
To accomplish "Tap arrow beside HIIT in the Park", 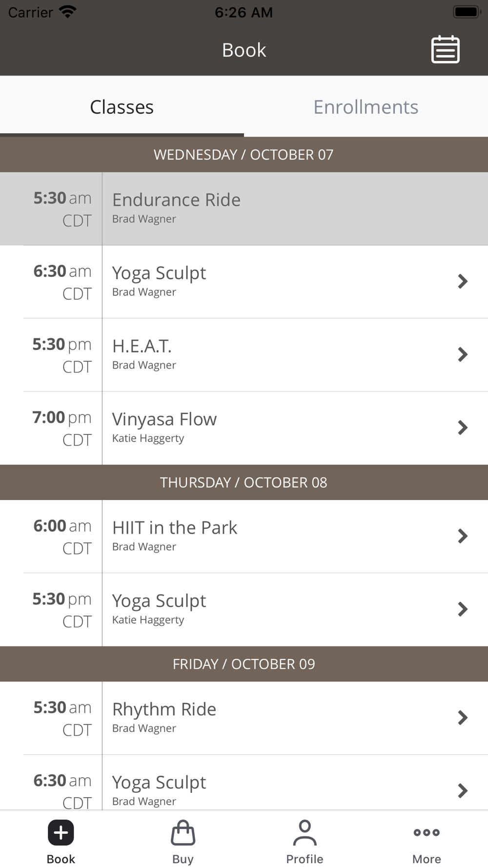I will (462, 536).
